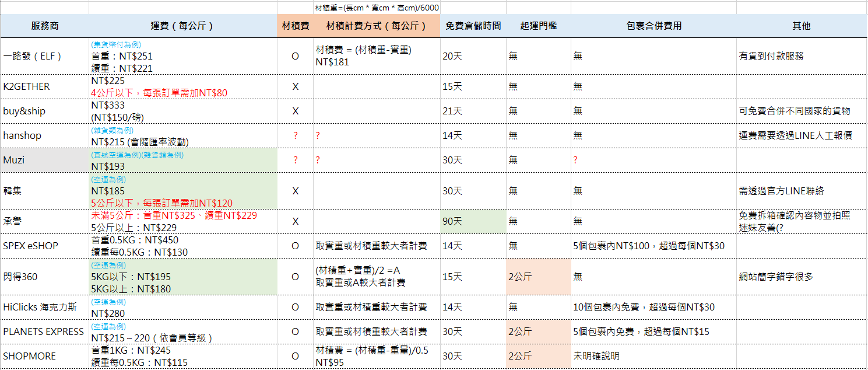This screenshot has width=868, height=370.
Task: Click the Muzi shipping fee cell NT$193
Action: pyautogui.click(x=183, y=160)
